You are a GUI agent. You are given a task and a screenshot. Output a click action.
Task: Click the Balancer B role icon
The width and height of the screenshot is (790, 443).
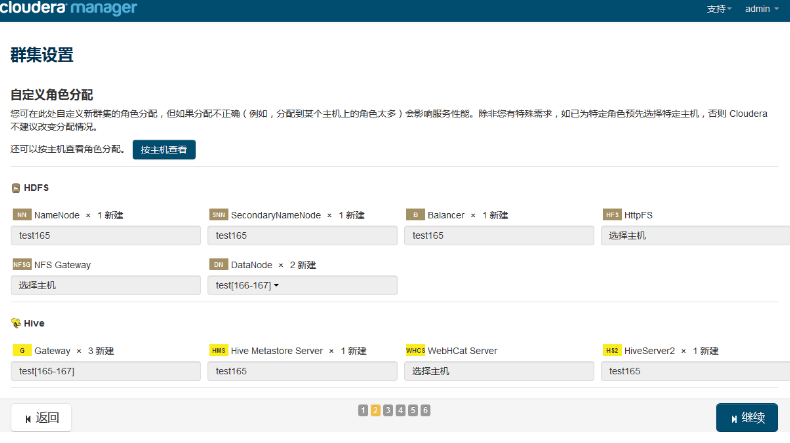[x=415, y=215]
